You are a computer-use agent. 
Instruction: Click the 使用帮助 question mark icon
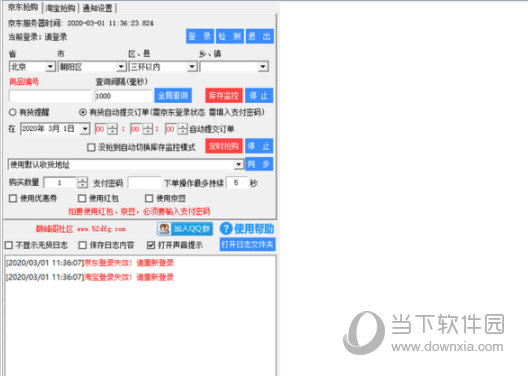[x=226, y=229]
